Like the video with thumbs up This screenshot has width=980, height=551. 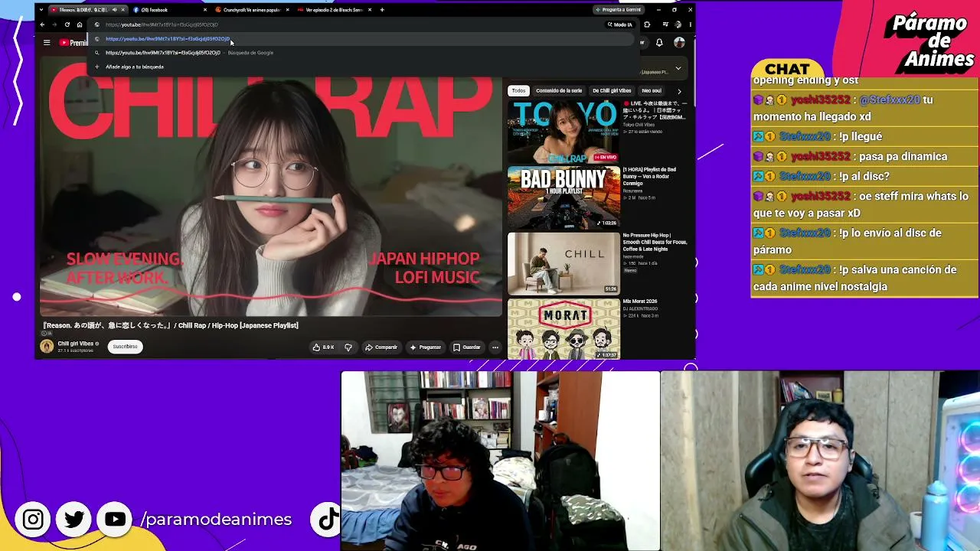pos(324,347)
